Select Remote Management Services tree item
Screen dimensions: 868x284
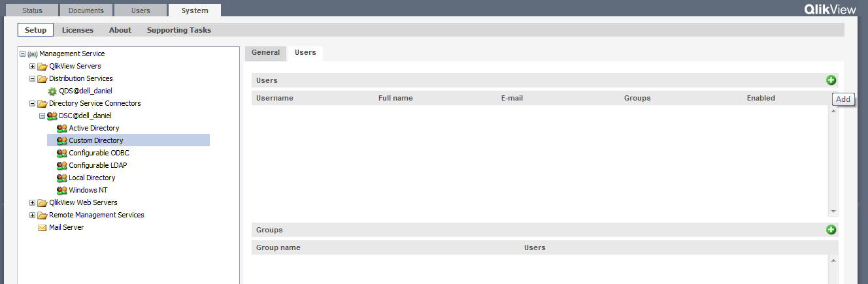pos(97,215)
